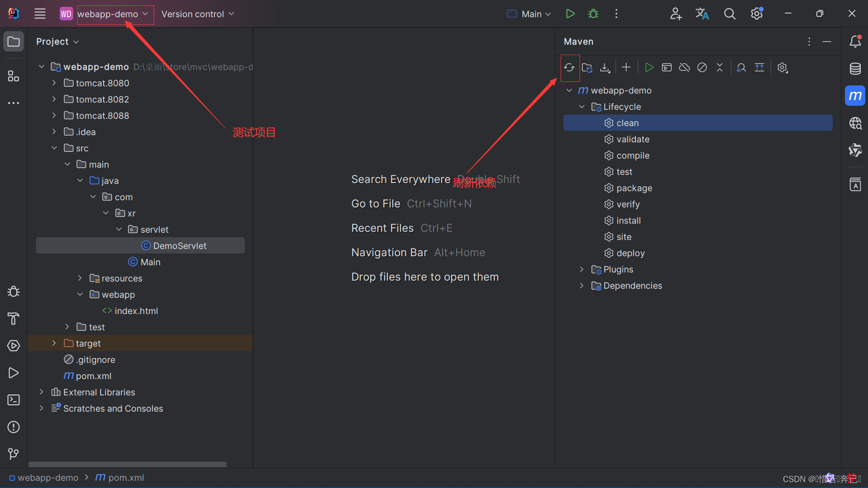Click the Maven download sources icon
This screenshot has height=488, width=868.
click(605, 68)
